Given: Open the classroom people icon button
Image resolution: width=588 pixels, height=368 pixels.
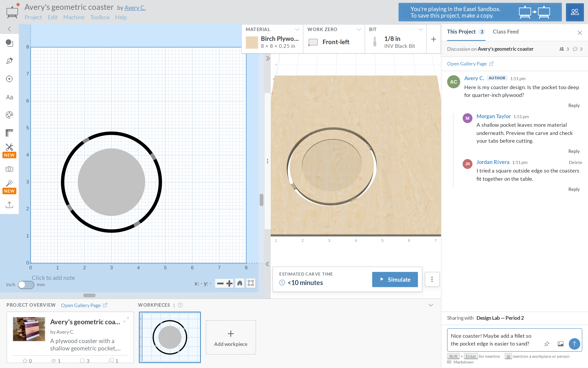Looking at the screenshot, I should [x=575, y=12].
